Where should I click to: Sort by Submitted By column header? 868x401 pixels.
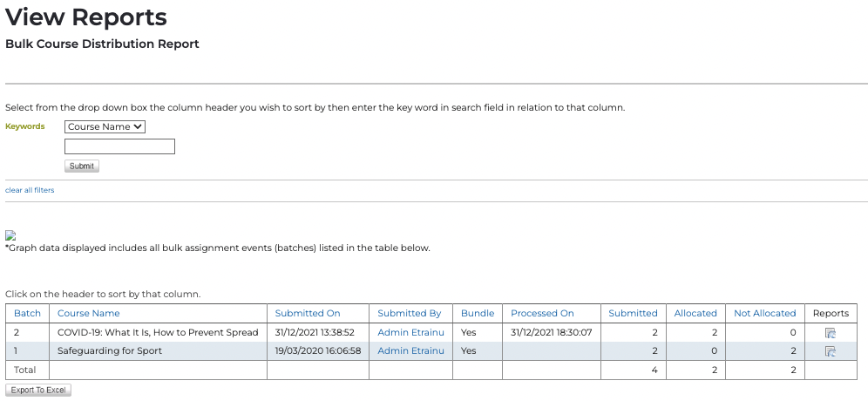[x=409, y=313]
